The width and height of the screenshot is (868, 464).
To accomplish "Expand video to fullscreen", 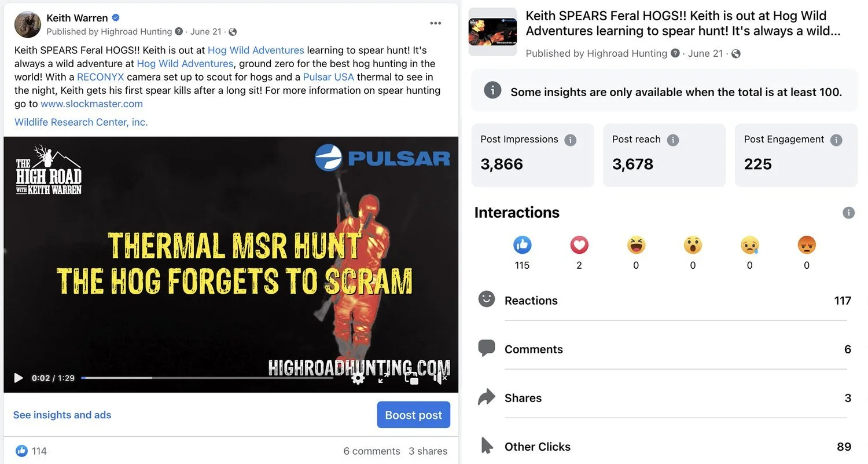I will point(384,378).
